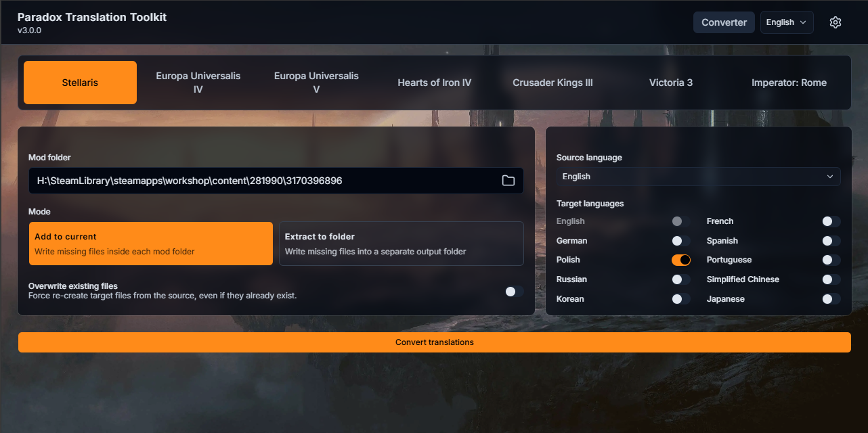This screenshot has height=433, width=868.
Task: Select Extract to folder mode
Action: pyautogui.click(x=401, y=244)
